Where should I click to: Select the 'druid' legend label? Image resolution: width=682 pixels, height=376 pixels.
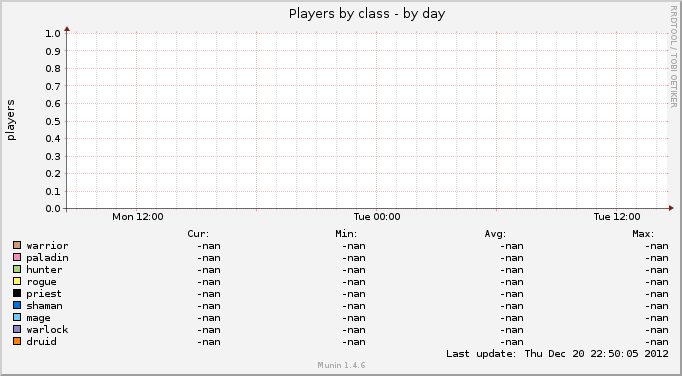pos(41,341)
